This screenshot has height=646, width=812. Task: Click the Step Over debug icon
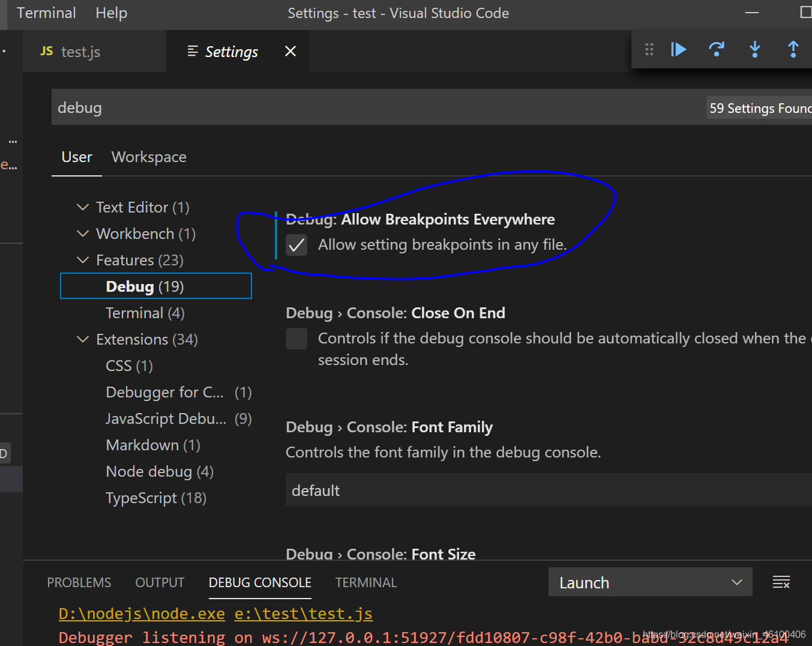[717, 49]
